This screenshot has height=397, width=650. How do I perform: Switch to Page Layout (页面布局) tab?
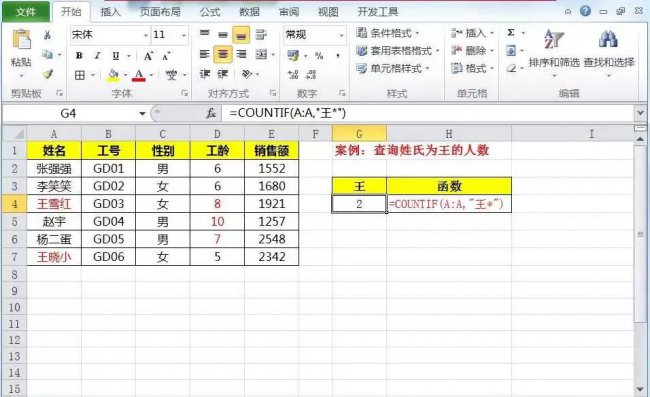(x=160, y=12)
